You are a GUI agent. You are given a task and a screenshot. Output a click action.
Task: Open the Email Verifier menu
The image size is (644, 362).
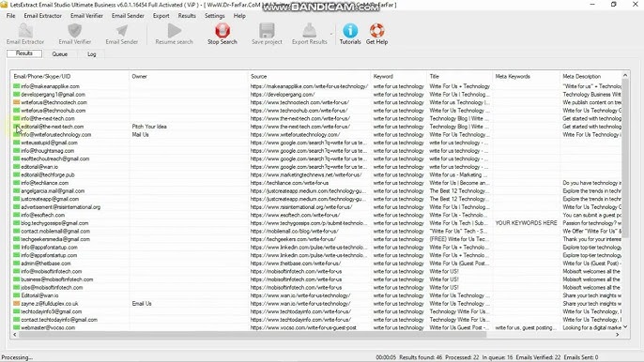pos(86,16)
